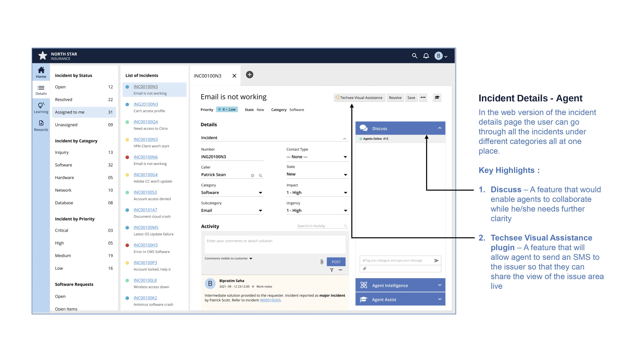The width and height of the screenshot is (644, 362).
Task: Click caller lookup search icon
Action: (x=260, y=175)
